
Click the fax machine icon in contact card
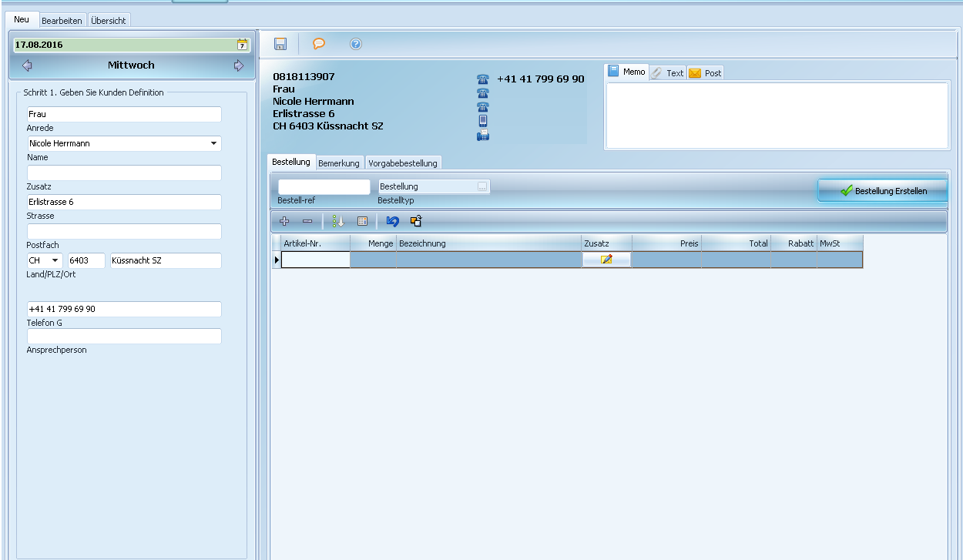[483, 135]
